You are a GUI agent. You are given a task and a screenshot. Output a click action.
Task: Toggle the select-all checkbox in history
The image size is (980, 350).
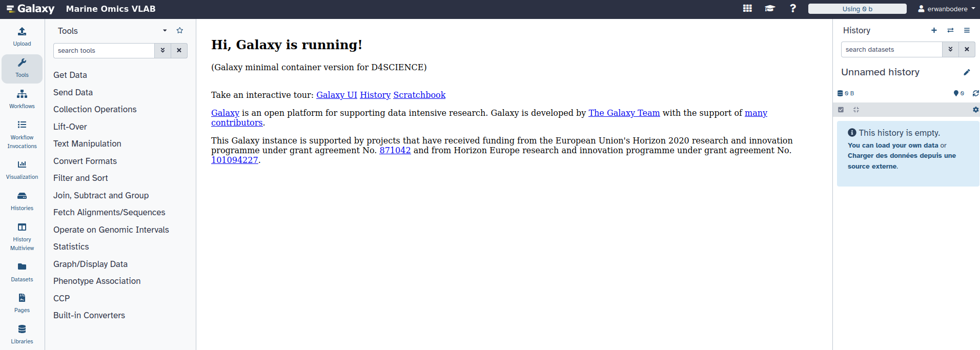tap(841, 110)
